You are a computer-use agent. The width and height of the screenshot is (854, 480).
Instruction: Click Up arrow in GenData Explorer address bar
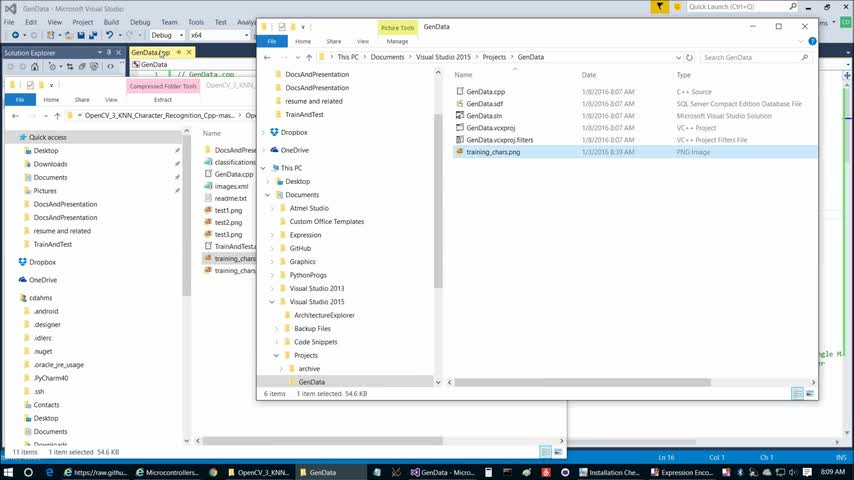click(x=309, y=57)
